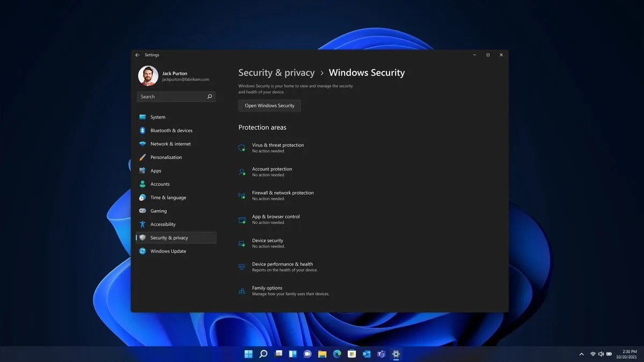Select Network & internet in the sidebar
Screen dimensions: 644x362
tap(169, 143)
